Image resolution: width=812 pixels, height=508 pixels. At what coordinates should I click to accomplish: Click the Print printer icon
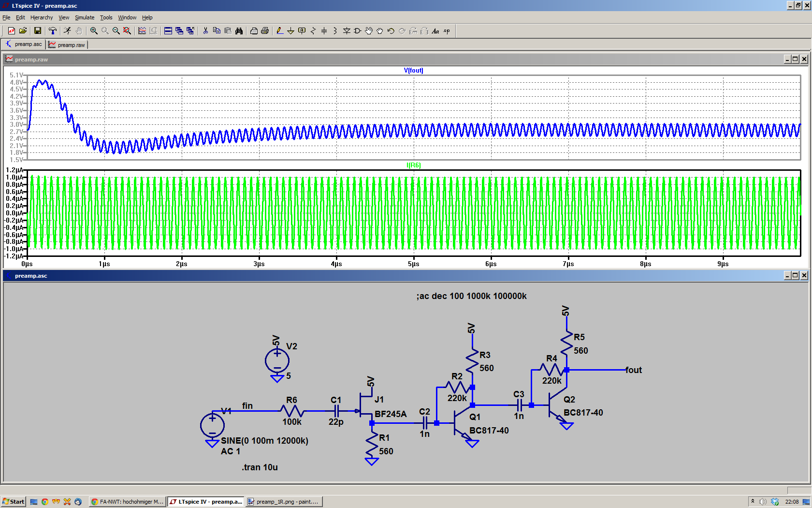pyautogui.click(x=254, y=31)
